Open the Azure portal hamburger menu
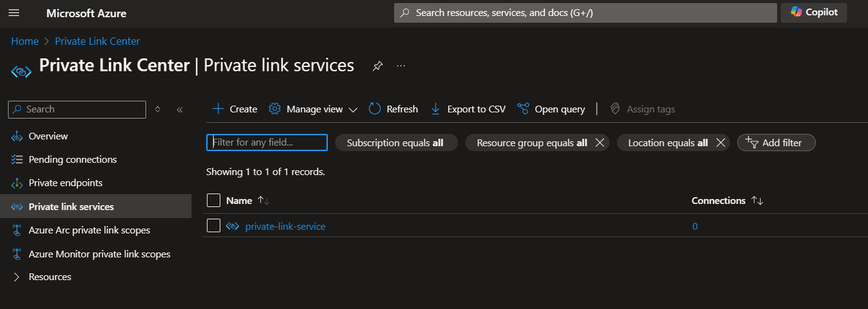This screenshot has height=309, width=868. [14, 13]
